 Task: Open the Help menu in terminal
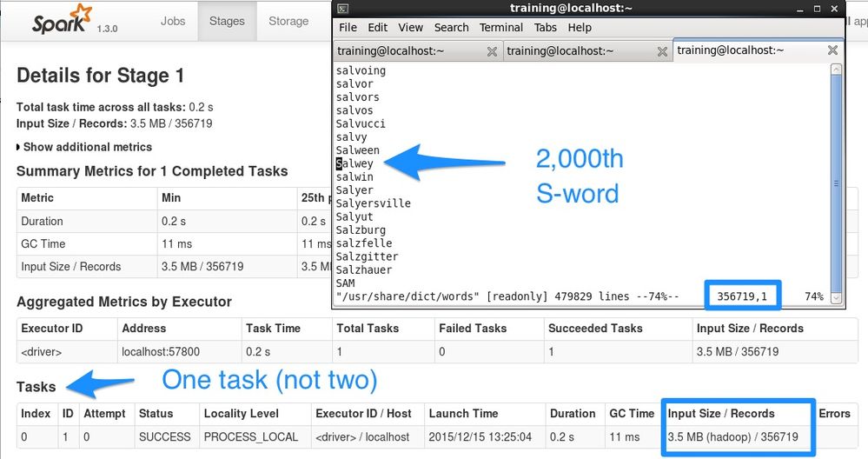580,28
